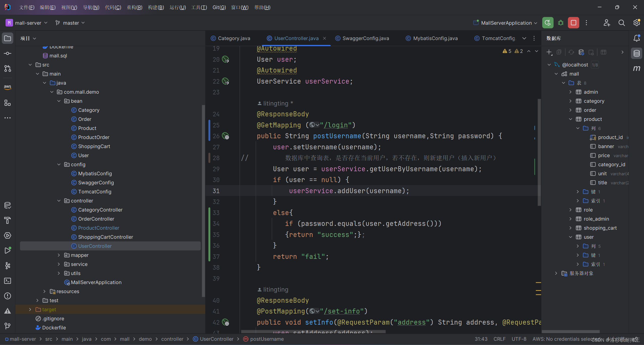This screenshot has height=345, width=644.
Task: Open Search Everywhere magnifier
Action: point(622,23)
